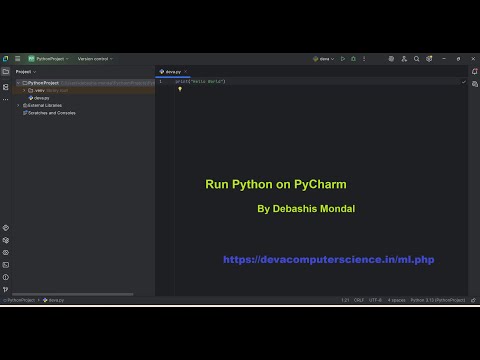480x360 pixels.
Task: Click line number 1 in the gutter
Action: [160, 81]
